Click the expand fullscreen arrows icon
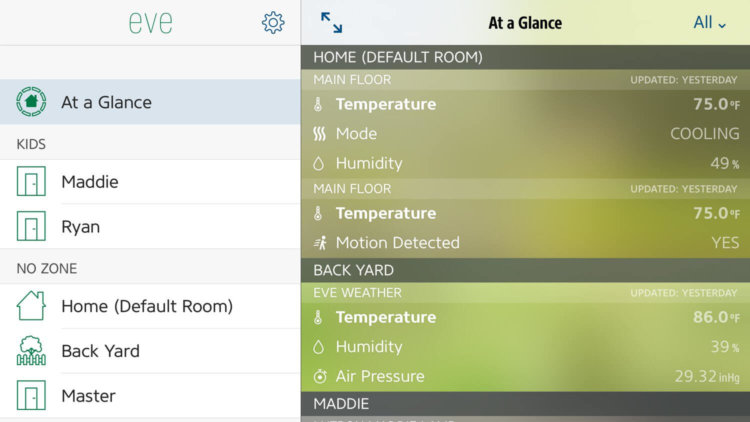This screenshot has height=422, width=750. [x=331, y=22]
